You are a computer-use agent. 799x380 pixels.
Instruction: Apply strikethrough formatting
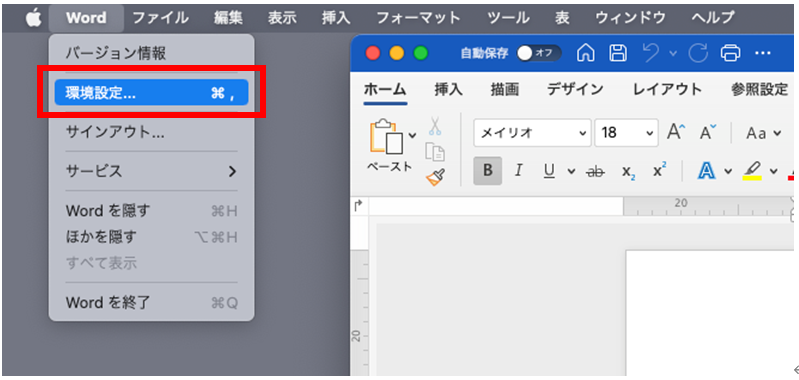[595, 171]
